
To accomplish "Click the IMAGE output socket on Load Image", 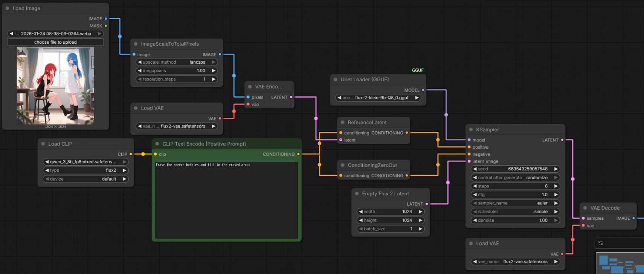I will [x=106, y=18].
